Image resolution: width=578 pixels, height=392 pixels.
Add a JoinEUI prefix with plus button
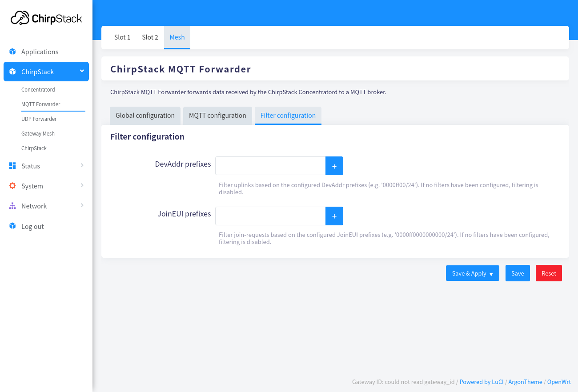(334, 216)
